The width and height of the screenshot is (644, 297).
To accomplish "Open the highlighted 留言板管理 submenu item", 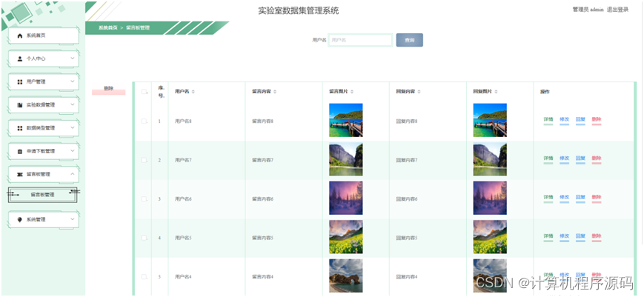I will click(42, 195).
